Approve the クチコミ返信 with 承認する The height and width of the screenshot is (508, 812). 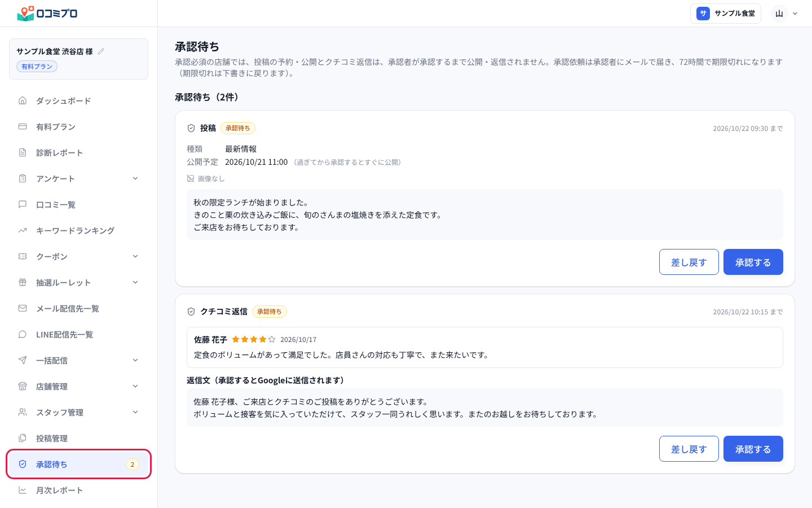753,449
